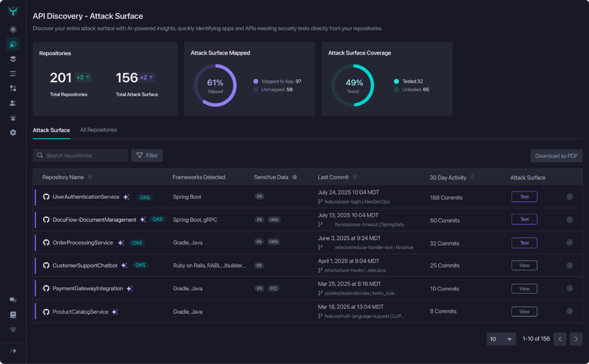Screen dimensions: 589x364
Task: Open the rows-per-page dropdown showing 10
Action: pos(501,339)
